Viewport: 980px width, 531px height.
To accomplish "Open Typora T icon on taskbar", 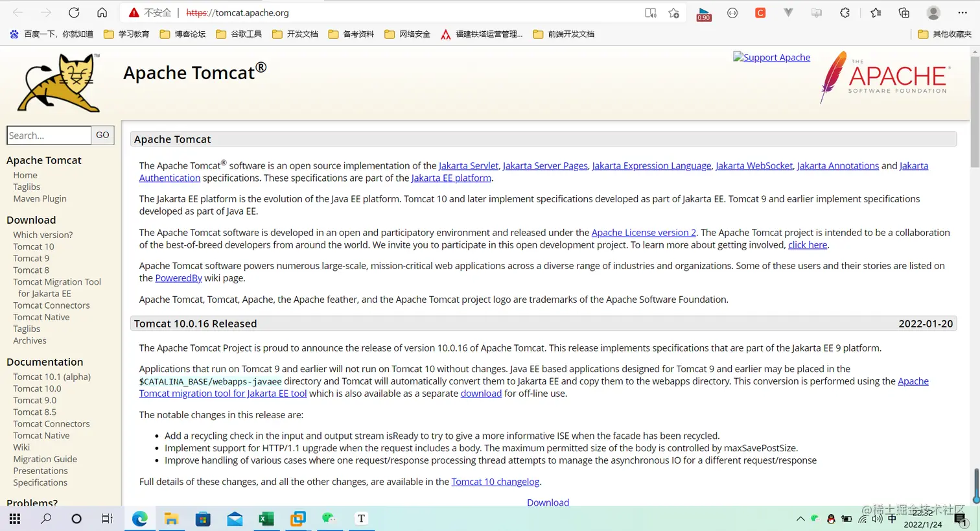I will pos(361,519).
